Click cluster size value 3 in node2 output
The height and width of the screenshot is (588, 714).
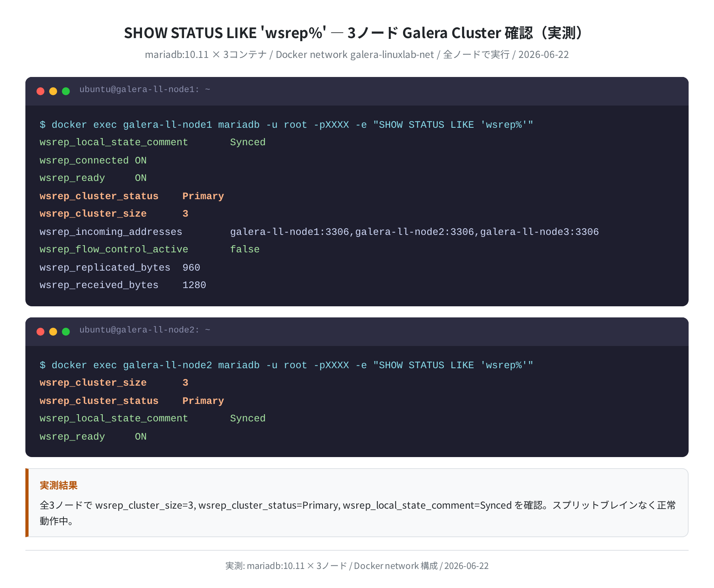tap(185, 383)
